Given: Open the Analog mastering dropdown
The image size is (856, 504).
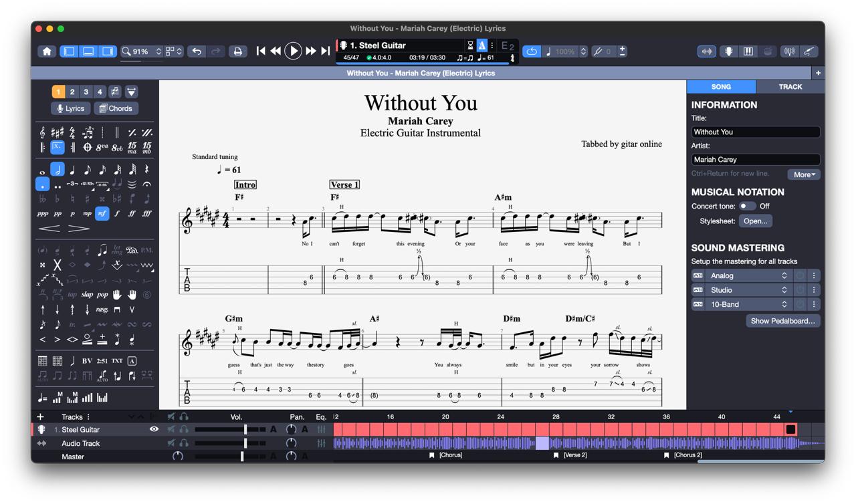Looking at the screenshot, I should click(x=748, y=275).
